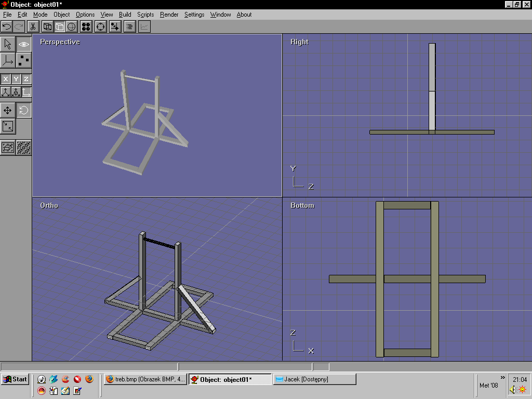Select the Move tool with four arrows
The image size is (532, 399).
pyautogui.click(x=8, y=110)
